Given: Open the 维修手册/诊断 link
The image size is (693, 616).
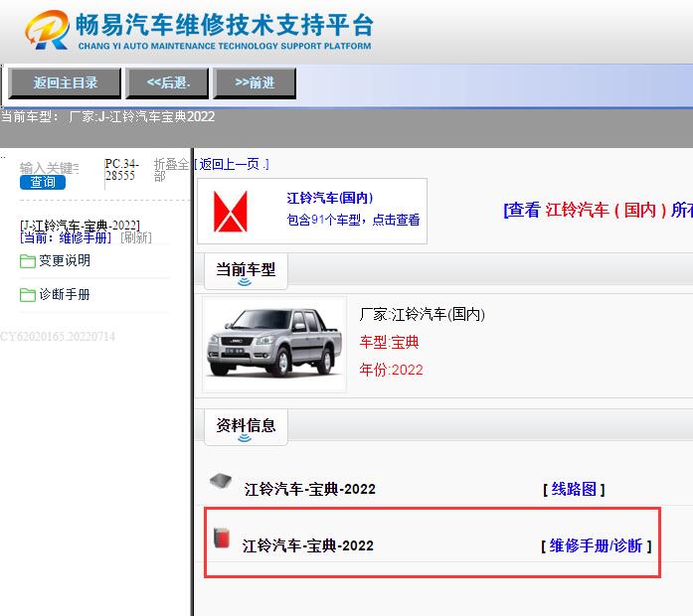Looking at the screenshot, I should click(x=596, y=545).
